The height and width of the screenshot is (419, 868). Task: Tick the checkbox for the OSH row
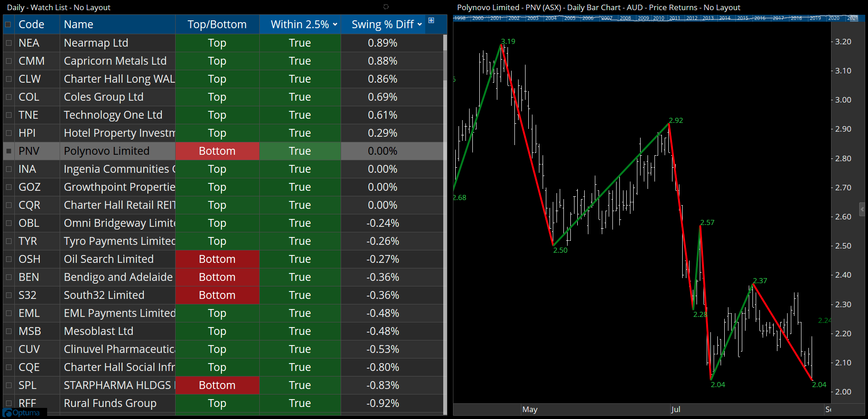[x=8, y=259]
